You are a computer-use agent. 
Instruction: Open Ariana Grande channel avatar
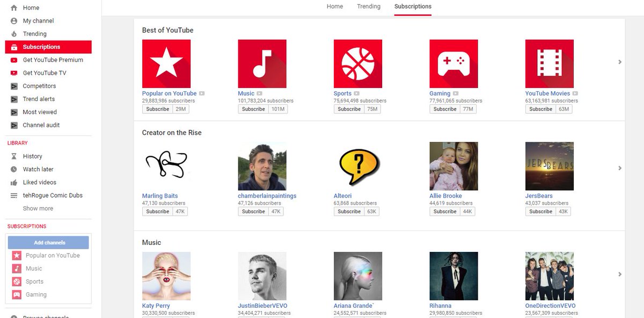(x=358, y=276)
